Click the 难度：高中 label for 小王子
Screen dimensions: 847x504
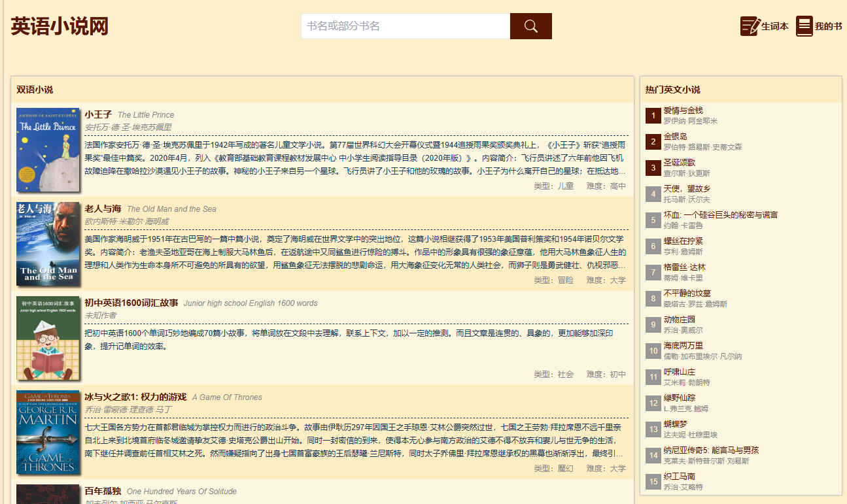pos(606,186)
